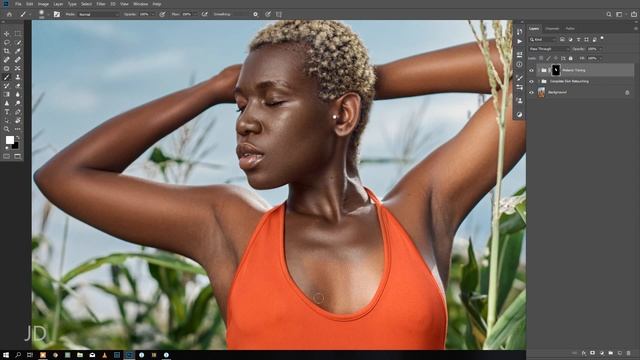Open the layer Opacity dropdown arrow
The width and height of the screenshot is (640, 360).
600,49
